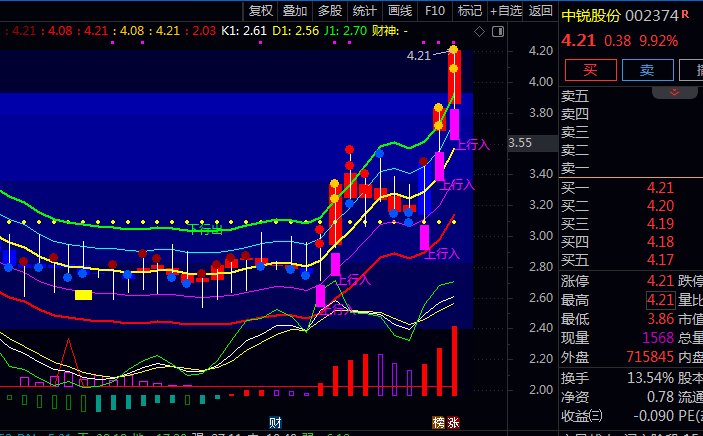Open F10 company info
The width and height of the screenshot is (703, 436).
[x=435, y=11]
